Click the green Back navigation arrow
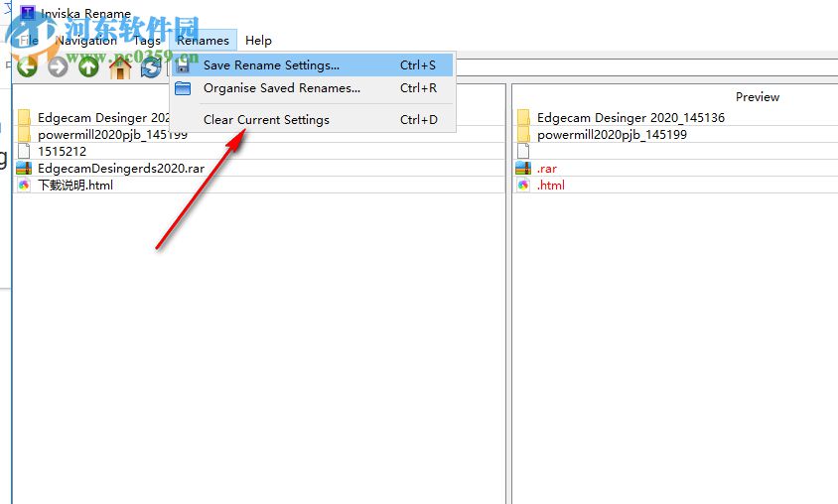This screenshot has height=504, width=838. tap(27, 67)
